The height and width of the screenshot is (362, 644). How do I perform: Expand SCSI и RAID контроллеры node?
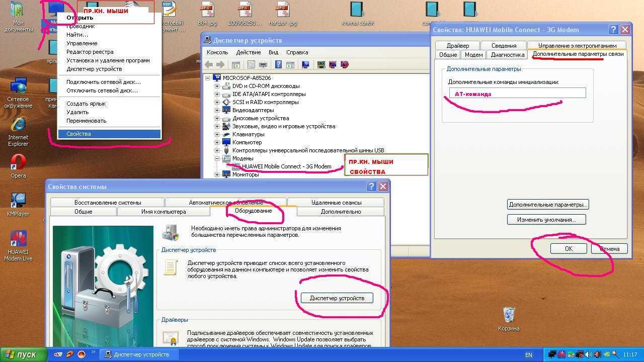point(217,102)
